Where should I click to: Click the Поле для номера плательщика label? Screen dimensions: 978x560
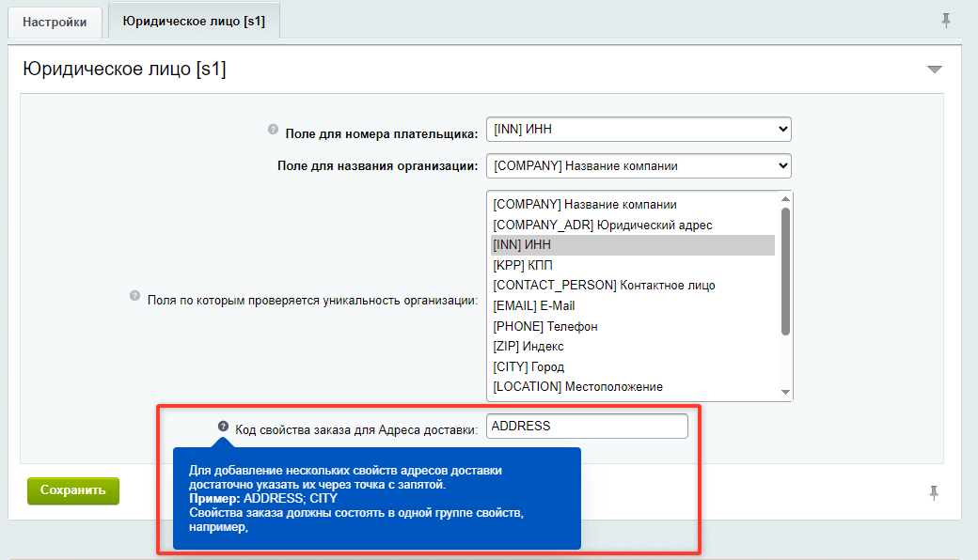point(382,134)
